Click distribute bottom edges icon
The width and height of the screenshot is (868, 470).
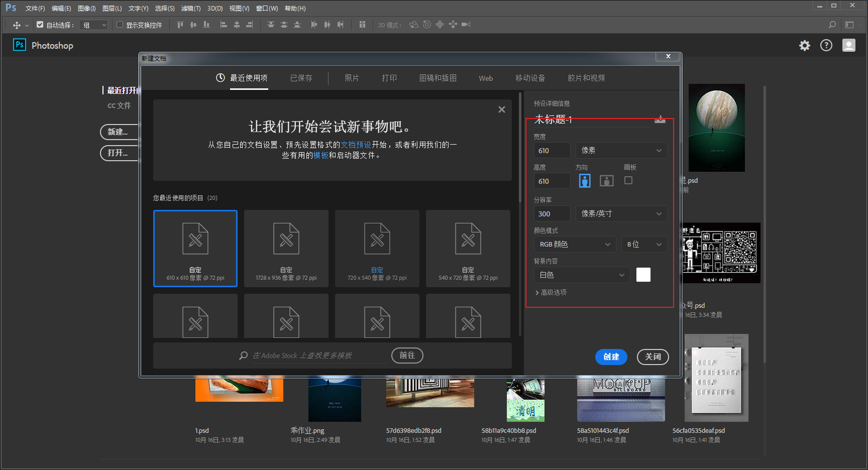(297, 25)
